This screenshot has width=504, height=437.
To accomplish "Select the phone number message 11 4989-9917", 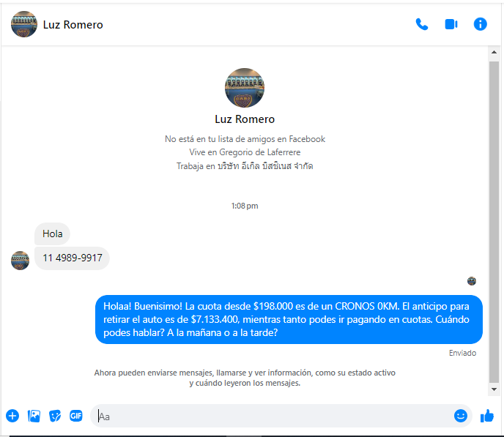I will pyautogui.click(x=72, y=258).
